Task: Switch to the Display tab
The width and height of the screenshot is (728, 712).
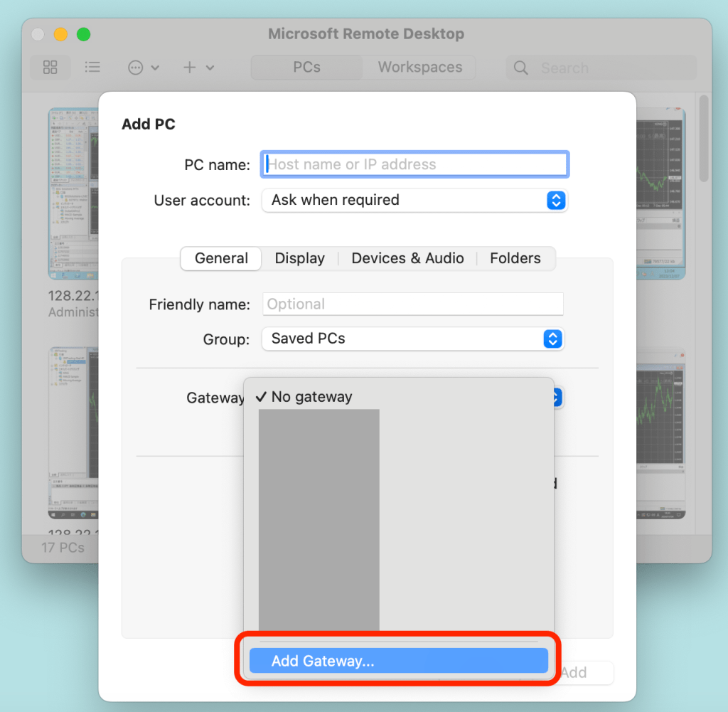Action: point(299,258)
